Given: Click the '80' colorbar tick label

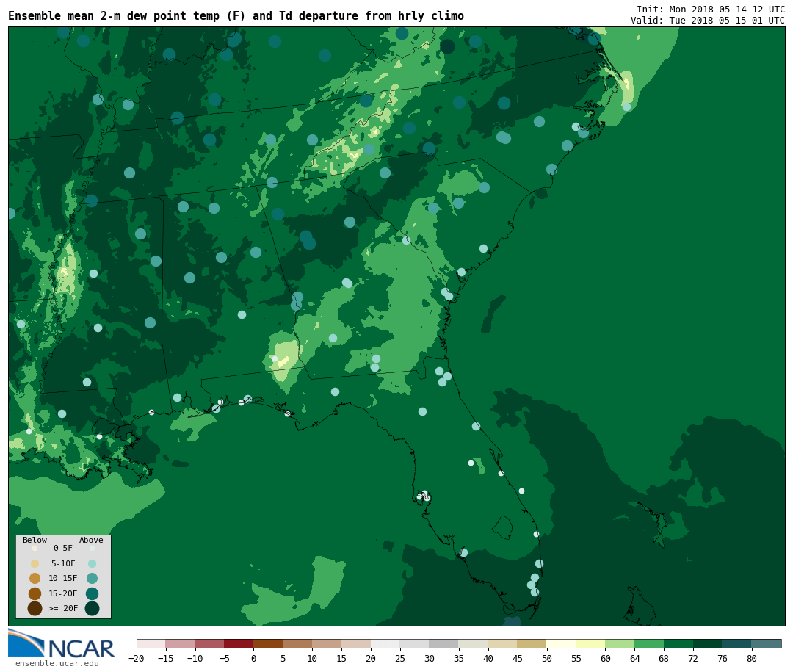Looking at the screenshot, I should [x=752, y=658].
